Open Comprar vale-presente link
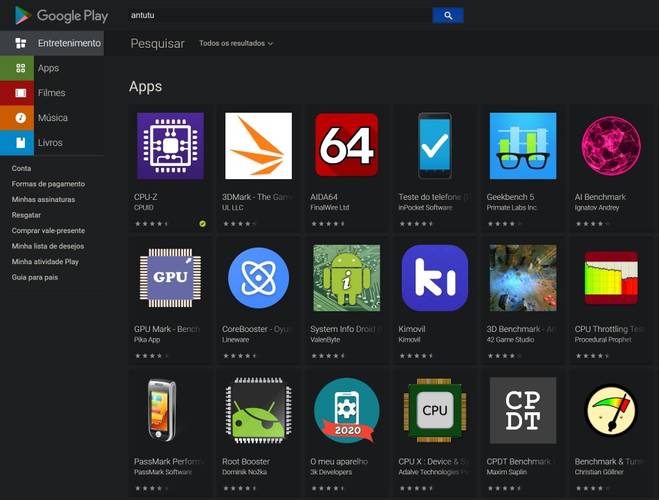 [x=48, y=230]
